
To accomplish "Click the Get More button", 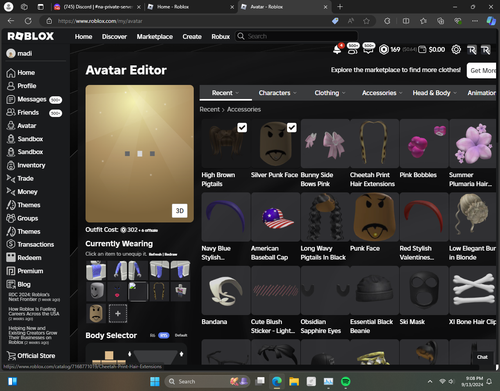I will point(482,70).
